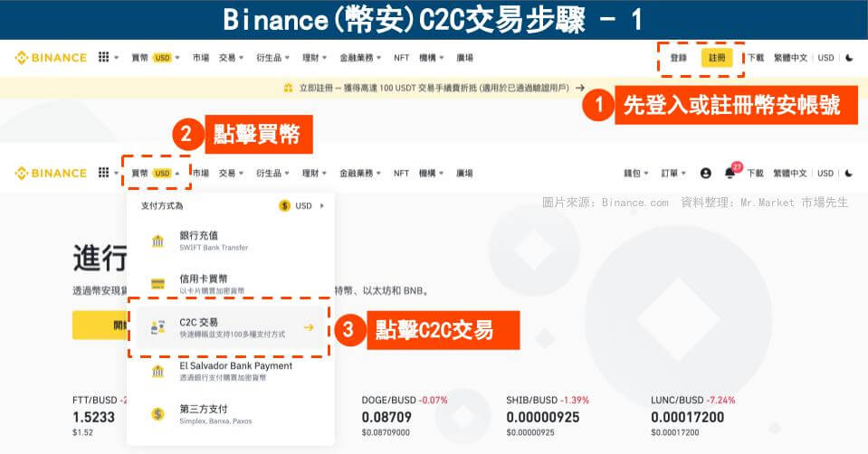Open the apps grid icon in upper navbar
Image resolution: width=868 pixels, height=454 pixels.
(x=103, y=57)
